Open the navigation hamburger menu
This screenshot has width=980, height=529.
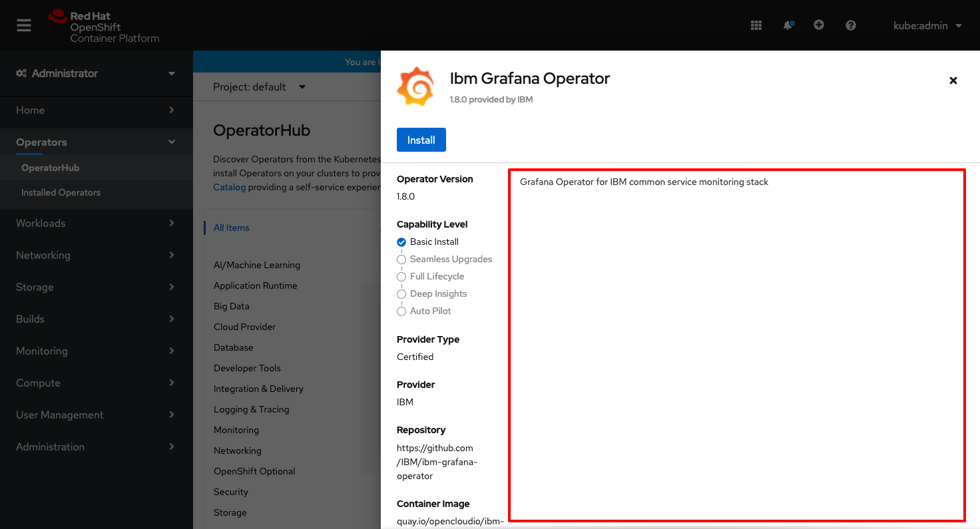pos(24,25)
